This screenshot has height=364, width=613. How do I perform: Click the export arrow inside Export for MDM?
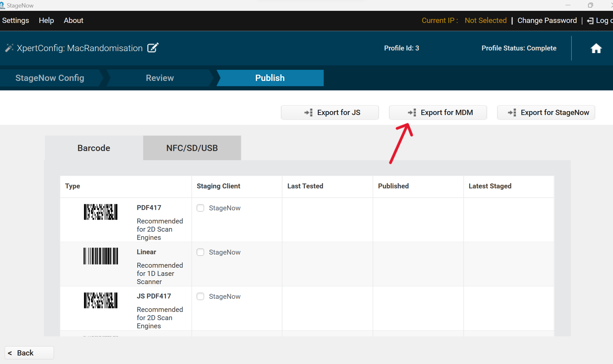(412, 112)
